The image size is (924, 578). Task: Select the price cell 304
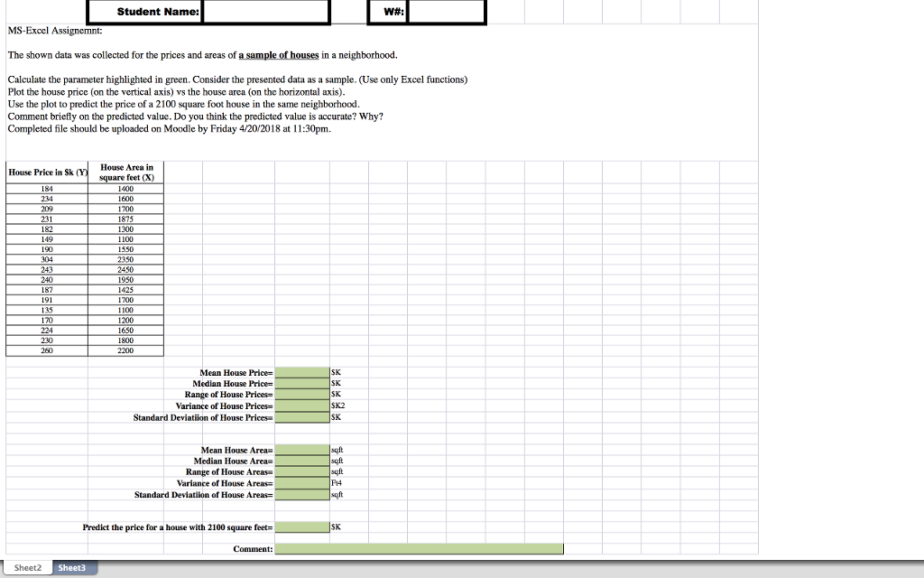tap(47, 259)
